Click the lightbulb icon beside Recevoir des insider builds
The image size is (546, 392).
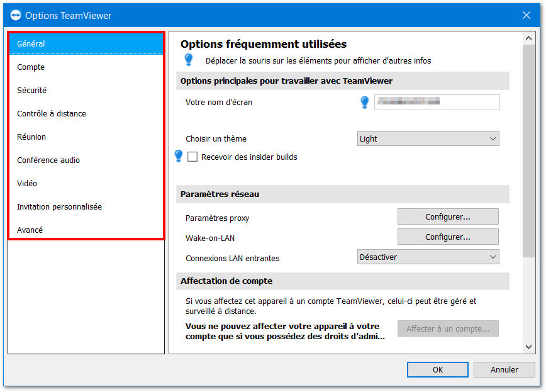pos(179,156)
